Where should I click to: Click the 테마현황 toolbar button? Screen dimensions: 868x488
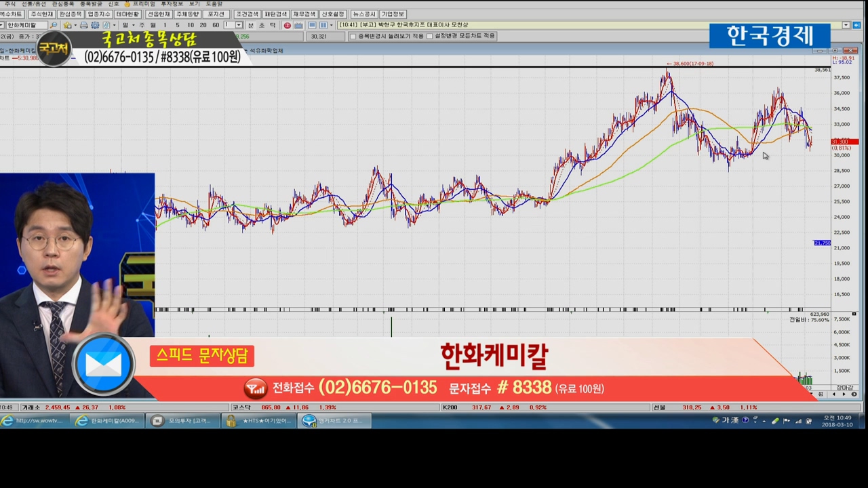click(x=127, y=14)
